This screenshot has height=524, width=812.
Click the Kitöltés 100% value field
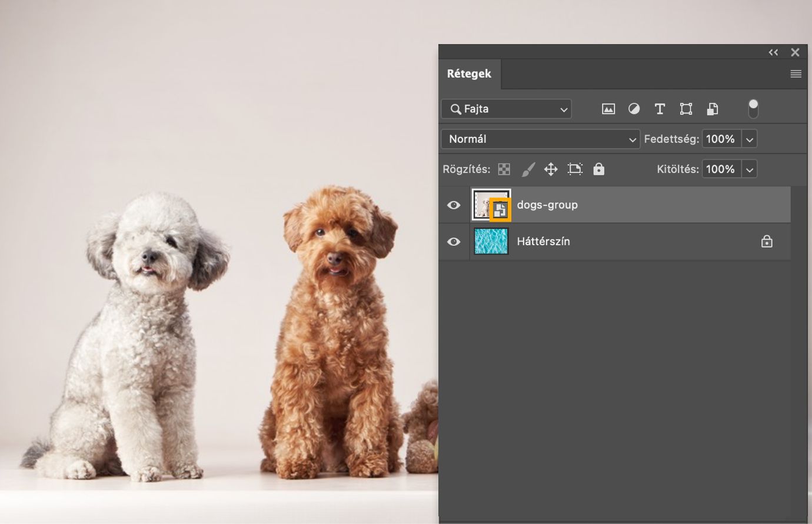coord(721,169)
